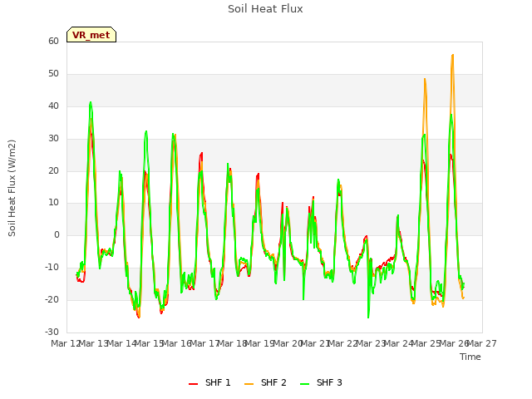
Task: Click the green SHF 3 peak on Mar 13
Action: point(91,102)
